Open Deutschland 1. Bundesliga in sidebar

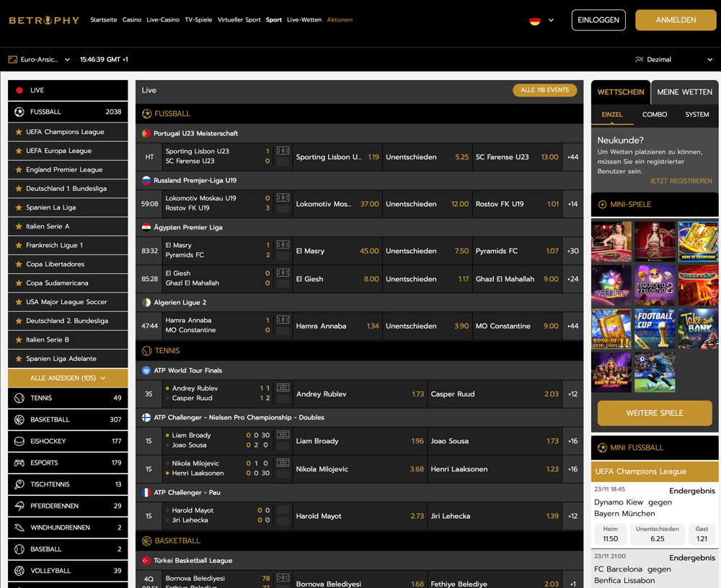pos(68,189)
